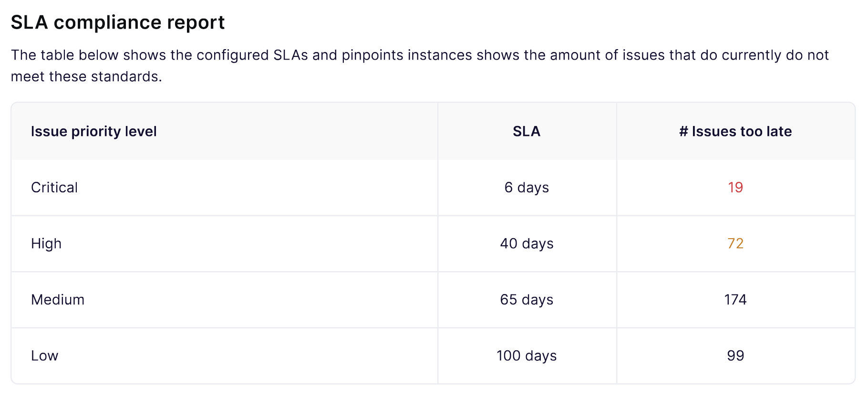Click the word 'pinpoints' in description
Image resolution: width=868 pixels, height=400 pixels.
coord(372,55)
